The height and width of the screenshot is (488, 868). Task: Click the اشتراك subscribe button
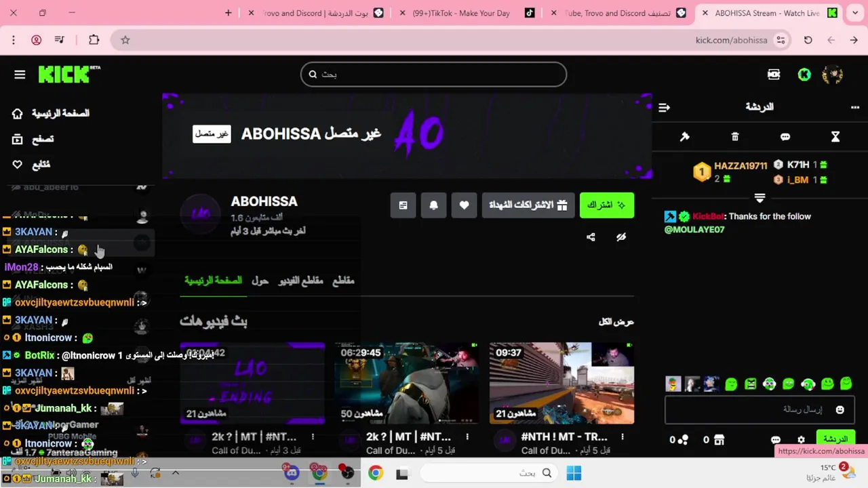[607, 205]
